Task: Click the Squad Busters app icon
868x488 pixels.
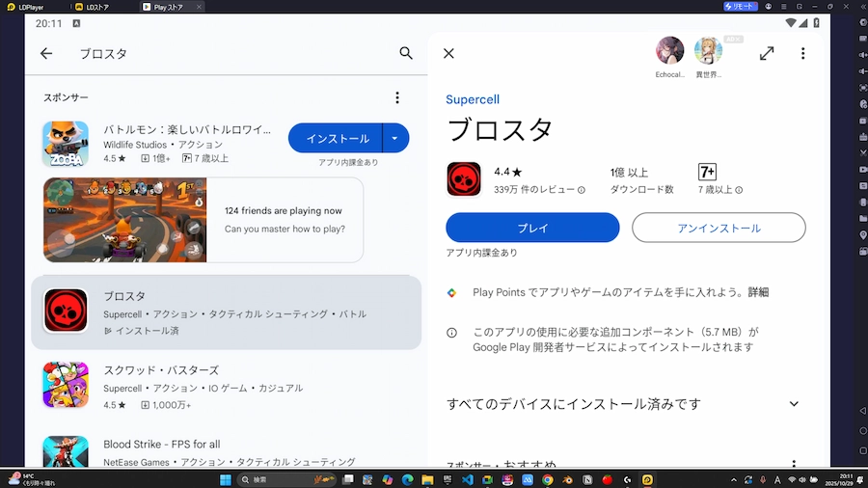Action: 66,384
